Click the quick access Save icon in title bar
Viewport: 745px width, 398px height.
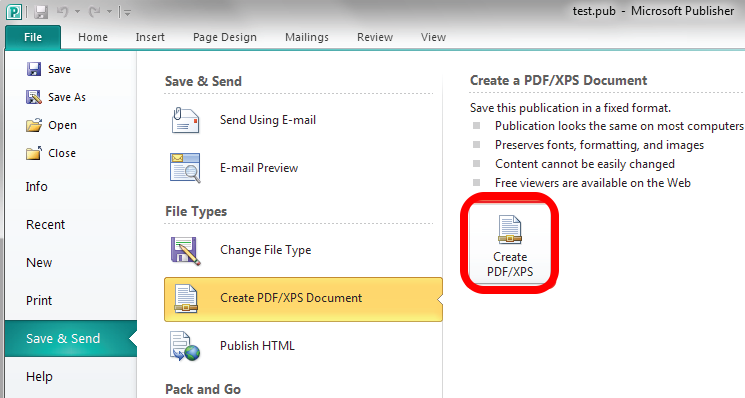(x=41, y=12)
